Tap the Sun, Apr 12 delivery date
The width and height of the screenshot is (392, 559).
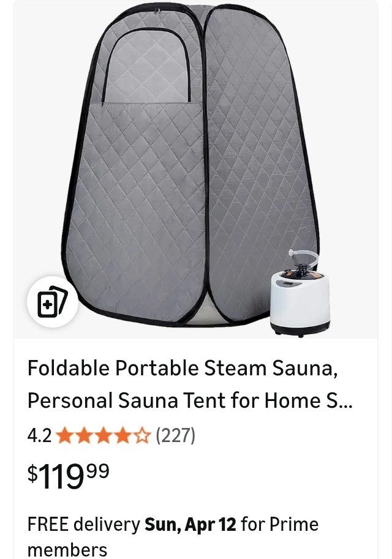(x=190, y=525)
